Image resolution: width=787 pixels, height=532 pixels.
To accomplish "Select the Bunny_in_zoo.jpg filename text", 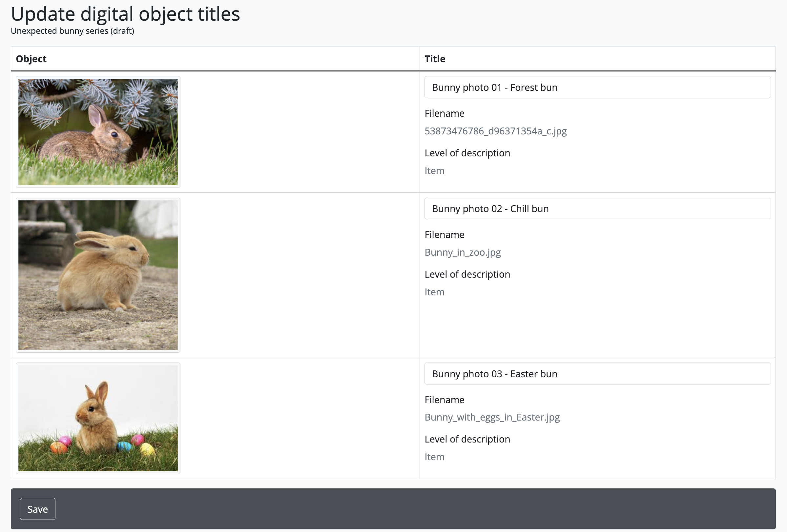I will click(463, 252).
